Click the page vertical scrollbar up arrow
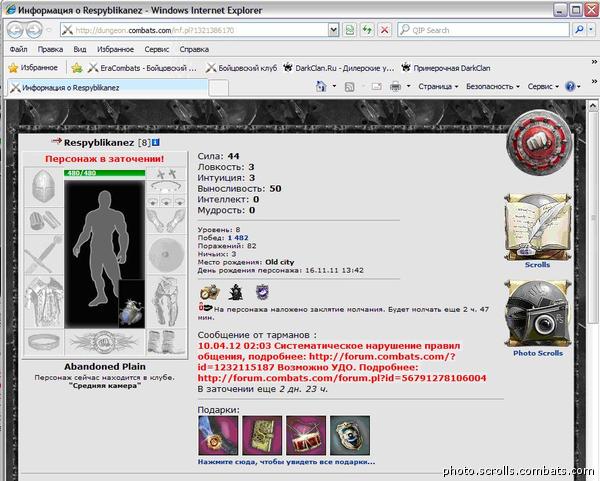 [x=592, y=105]
